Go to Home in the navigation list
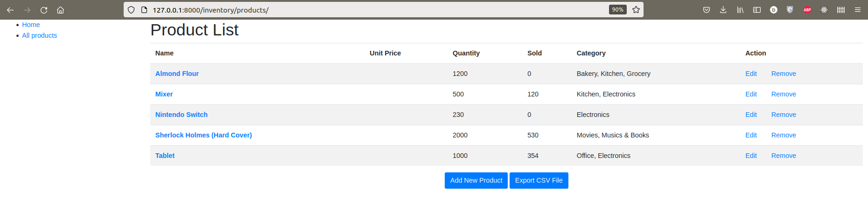The width and height of the screenshot is (868, 198). tap(31, 25)
